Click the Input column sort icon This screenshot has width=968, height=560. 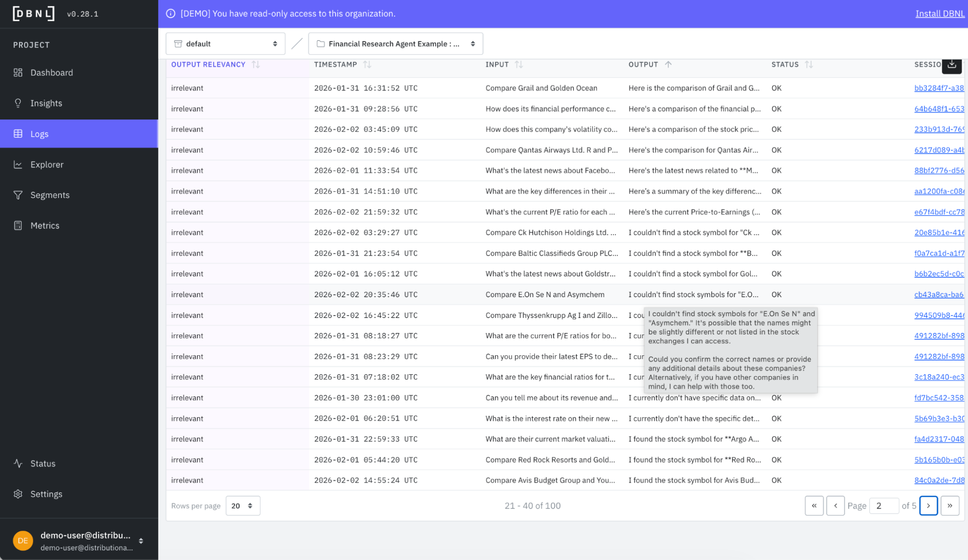pyautogui.click(x=519, y=64)
